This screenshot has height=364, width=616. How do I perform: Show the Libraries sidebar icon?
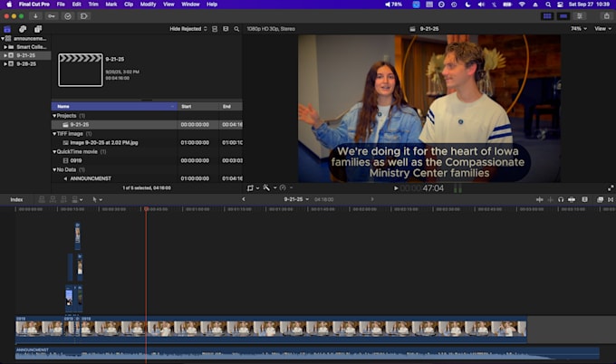tap(7, 29)
